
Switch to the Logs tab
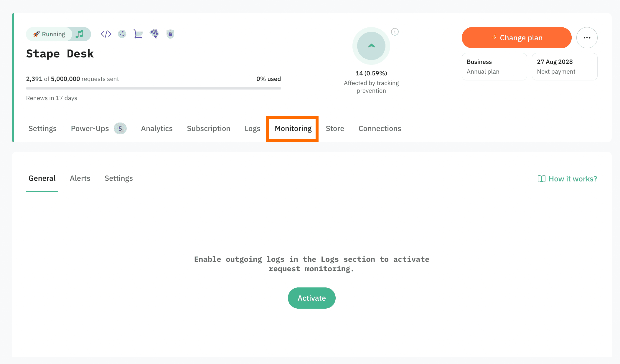252,128
